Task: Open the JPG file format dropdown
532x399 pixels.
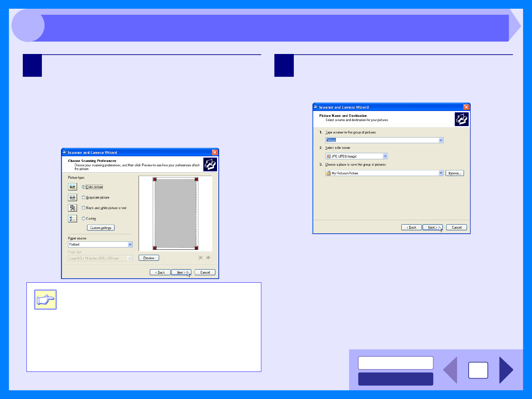Action: click(x=356, y=156)
